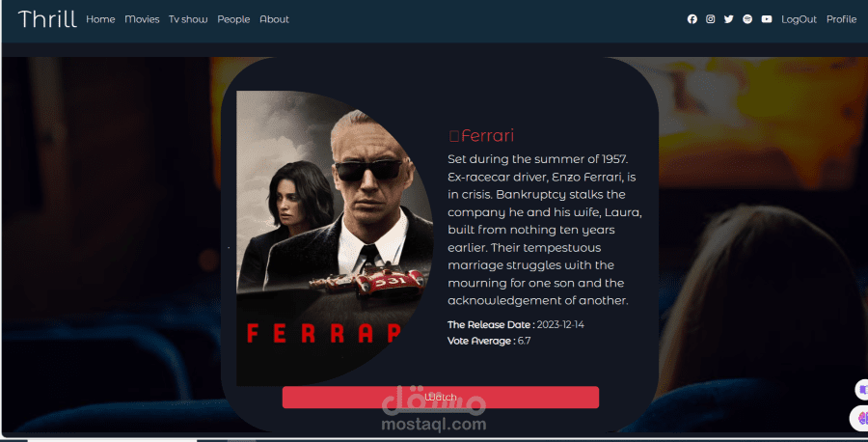Click the red Watch button

click(441, 398)
